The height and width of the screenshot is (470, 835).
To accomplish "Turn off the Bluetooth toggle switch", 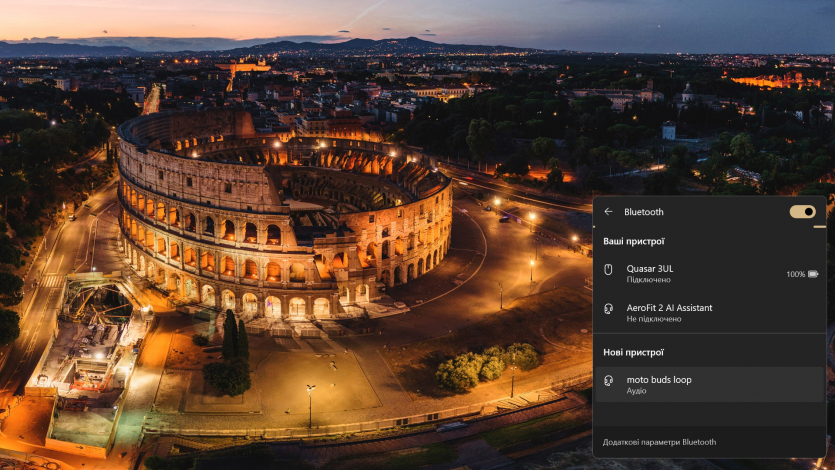I will coord(802,212).
